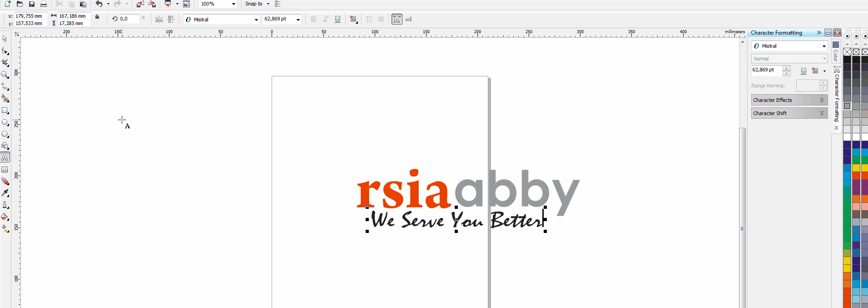Switch to the Color docker tab

pyautogui.click(x=836, y=51)
